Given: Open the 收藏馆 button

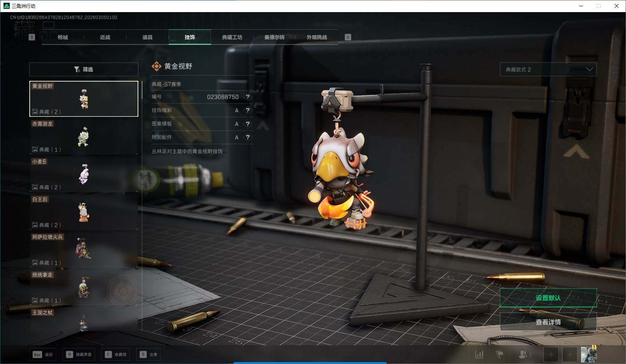Looking at the screenshot, I should 116,355.
